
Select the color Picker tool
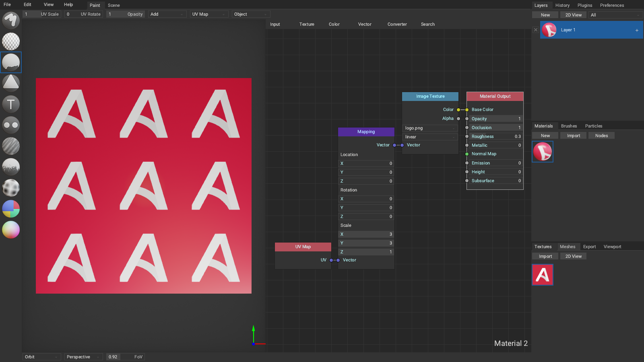11,230
